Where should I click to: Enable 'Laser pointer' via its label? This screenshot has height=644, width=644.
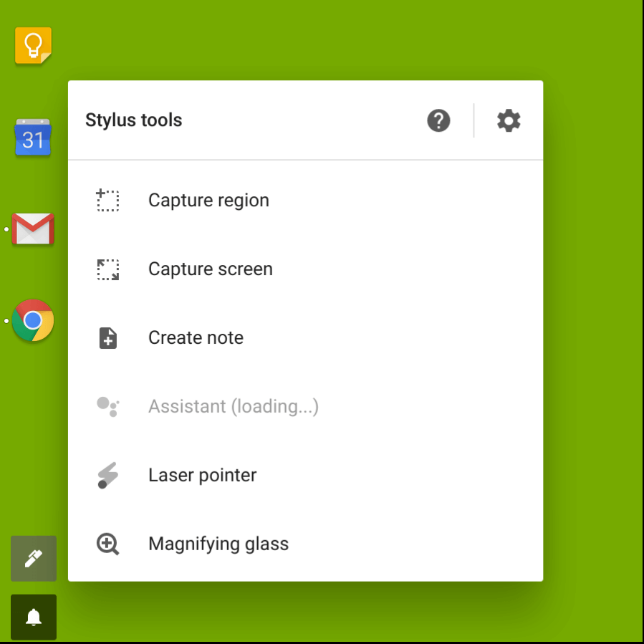[x=202, y=476]
